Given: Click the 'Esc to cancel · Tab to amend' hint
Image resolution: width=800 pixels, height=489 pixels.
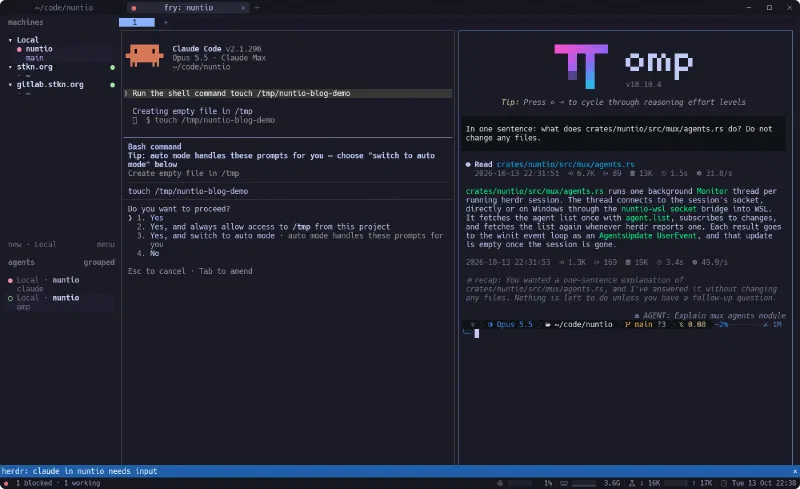Looking at the screenshot, I should tap(190, 271).
